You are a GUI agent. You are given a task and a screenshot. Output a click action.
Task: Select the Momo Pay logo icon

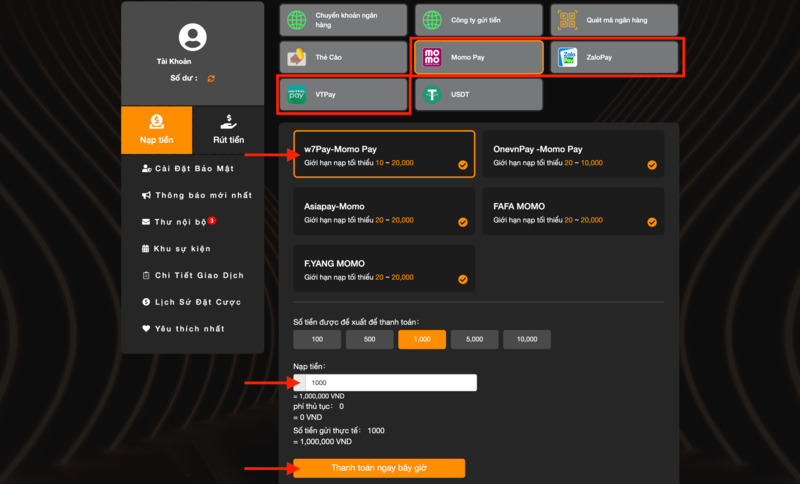click(x=432, y=57)
